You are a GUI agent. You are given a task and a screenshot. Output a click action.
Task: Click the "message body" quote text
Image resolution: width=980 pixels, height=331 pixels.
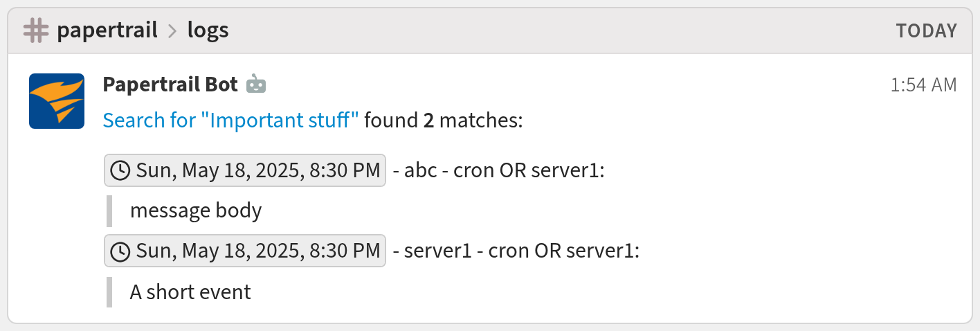tap(196, 211)
